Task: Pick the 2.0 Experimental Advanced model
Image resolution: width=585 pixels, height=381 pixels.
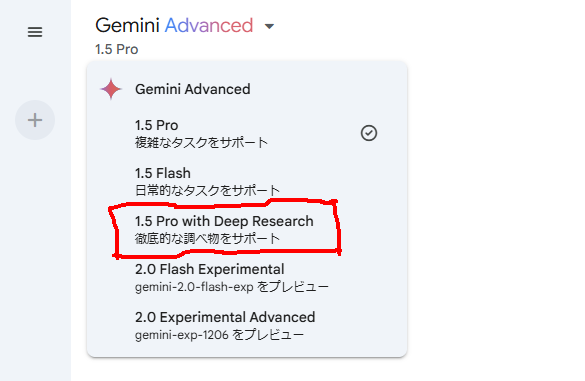Action: pos(247,325)
